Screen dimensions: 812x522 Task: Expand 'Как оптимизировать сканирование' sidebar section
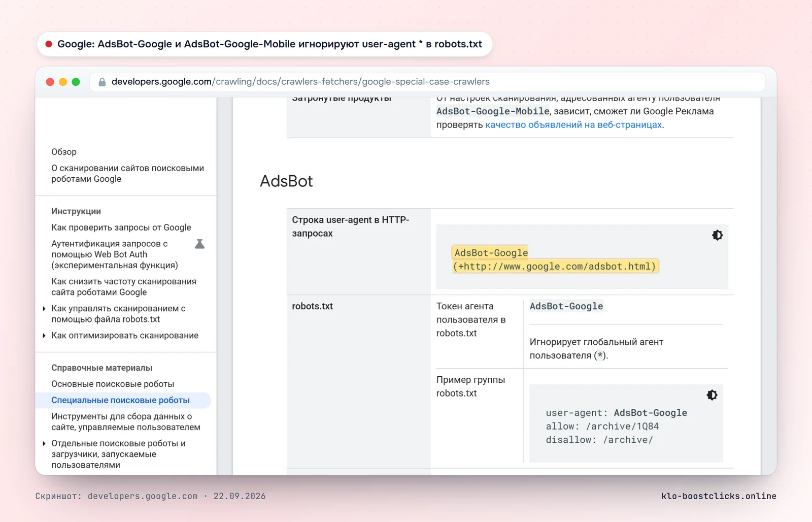tap(44, 336)
